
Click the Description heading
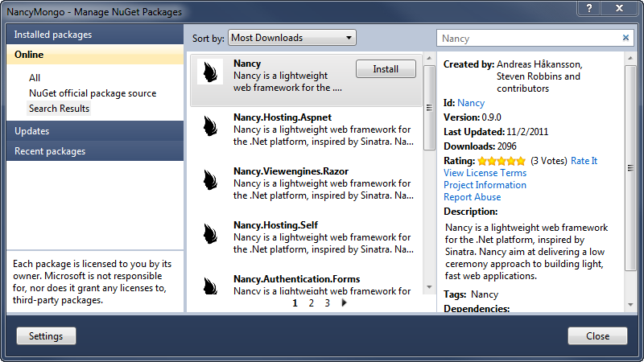(471, 212)
